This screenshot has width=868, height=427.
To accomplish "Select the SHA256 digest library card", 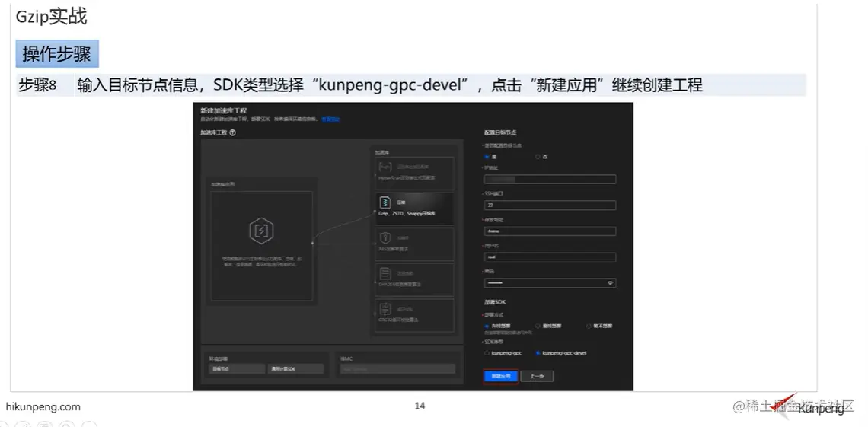I will 414,279.
